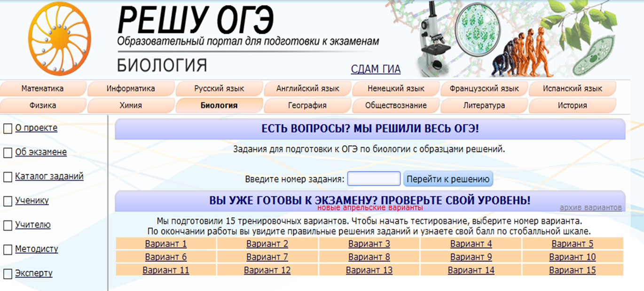This screenshot has width=644, height=291.
Task: Click the task number input field
Action: point(374,179)
